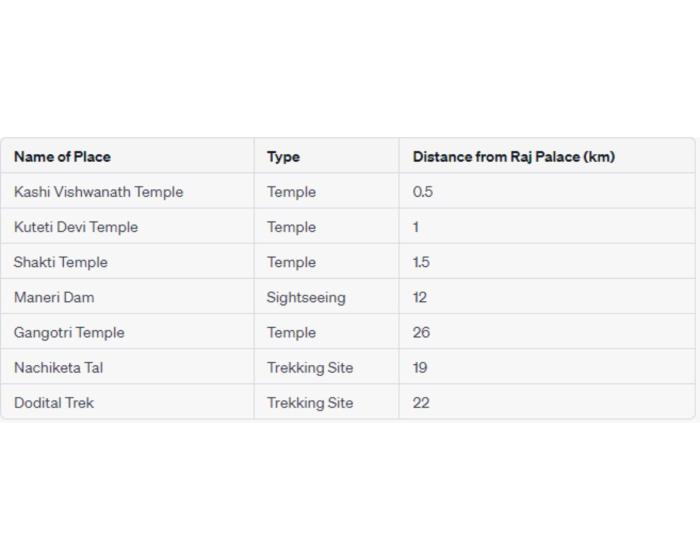The width and height of the screenshot is (700, 560).
Task: Click the distance value 19 for Nachiketa Tal
Action: (420, 367)
